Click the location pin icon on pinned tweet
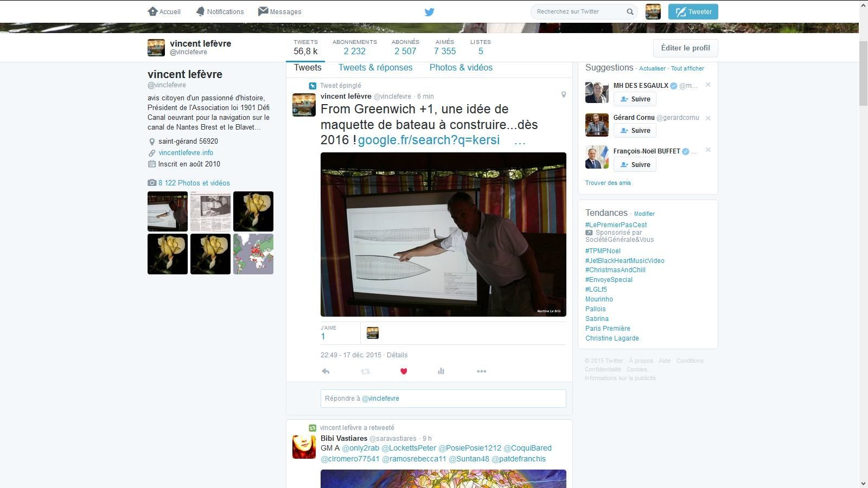The height and width of the screenshot is (488, 868). coord(564,95)
